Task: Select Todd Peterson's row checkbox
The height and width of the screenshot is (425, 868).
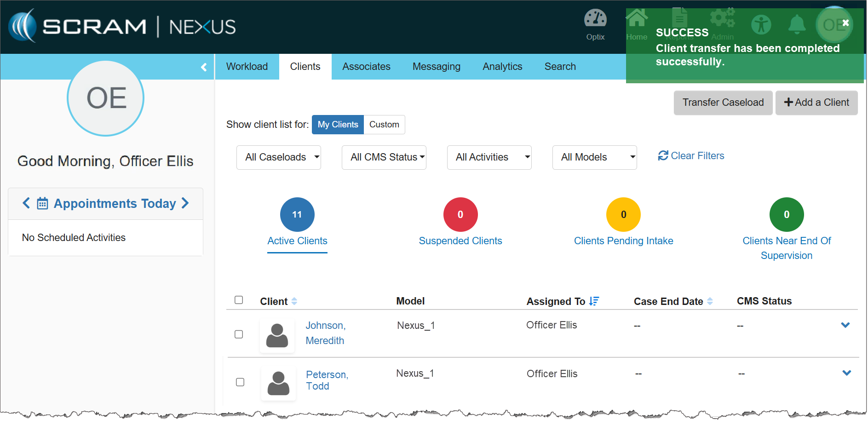Action: coord(240,382)
